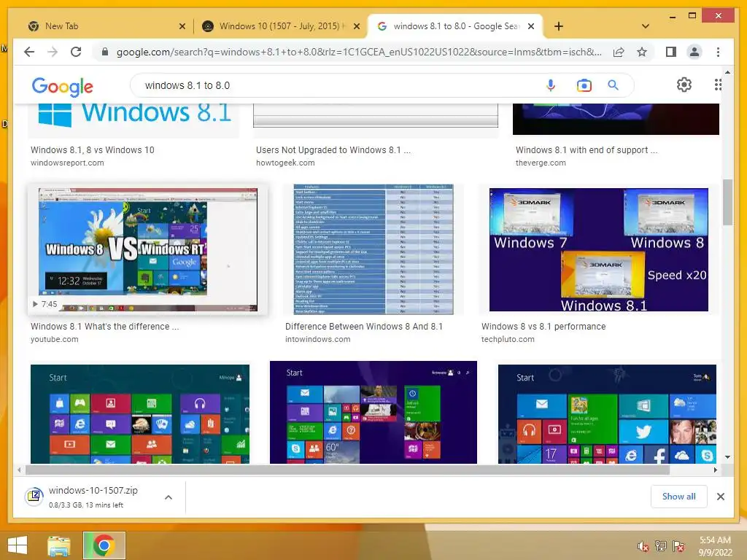The height and width of the screenshot is (560, 747).
Task: Click the scroll down arrow
Action: 727,457
